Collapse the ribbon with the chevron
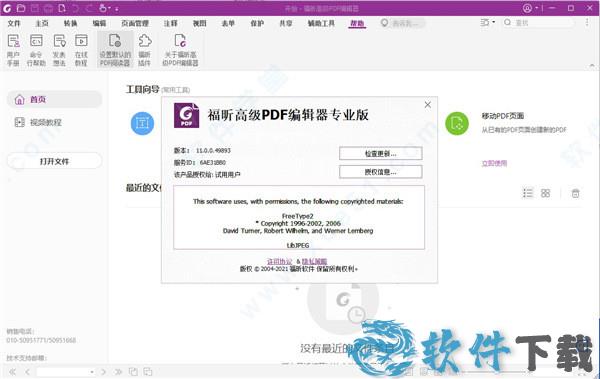This screenshot has height=379, width=600. [x=592, y=66]
